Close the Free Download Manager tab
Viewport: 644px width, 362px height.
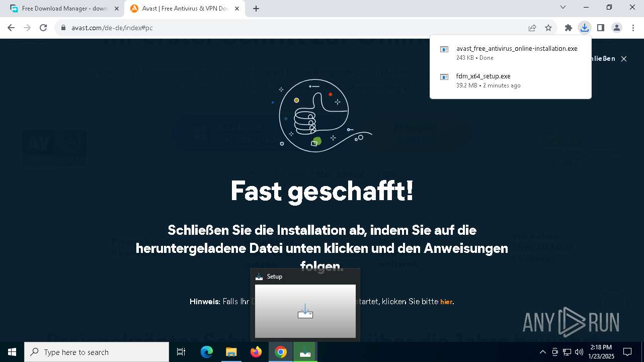point(116,9)
